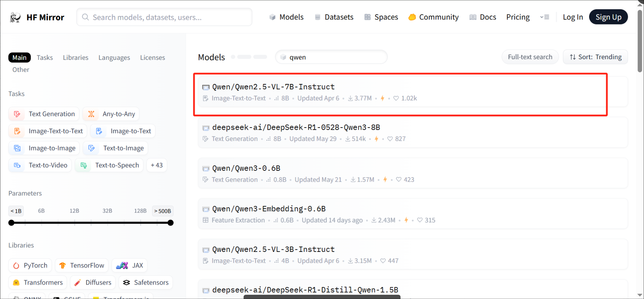This screenshot has width=644, height=299.
Task: Open Qwen/Qwen2.5-VL-3B-Instruct model
Action: (273, 249)
